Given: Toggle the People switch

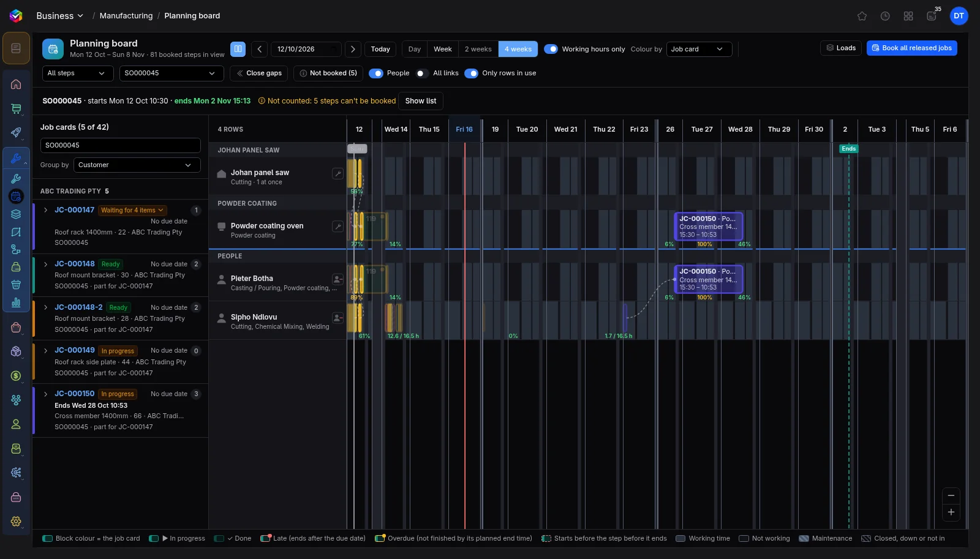Looking at the screenshot, I should 375,73.
